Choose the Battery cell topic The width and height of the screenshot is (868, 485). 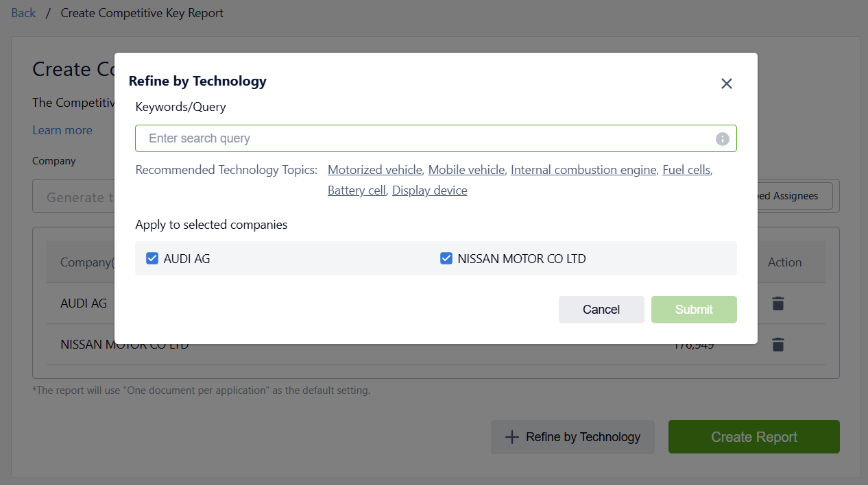pyautogui.click(x=357, y=190)
